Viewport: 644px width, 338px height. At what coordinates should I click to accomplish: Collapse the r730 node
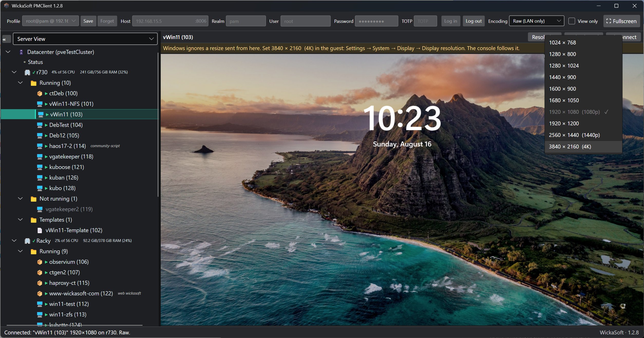click(14, 72)
